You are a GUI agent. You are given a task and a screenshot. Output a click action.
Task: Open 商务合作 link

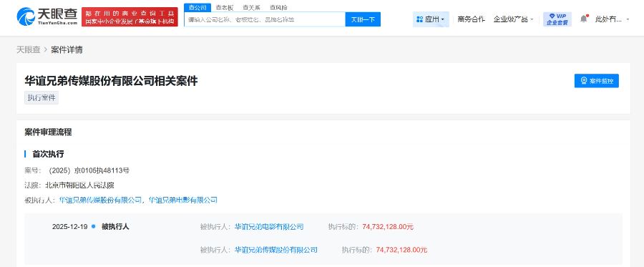471,19
